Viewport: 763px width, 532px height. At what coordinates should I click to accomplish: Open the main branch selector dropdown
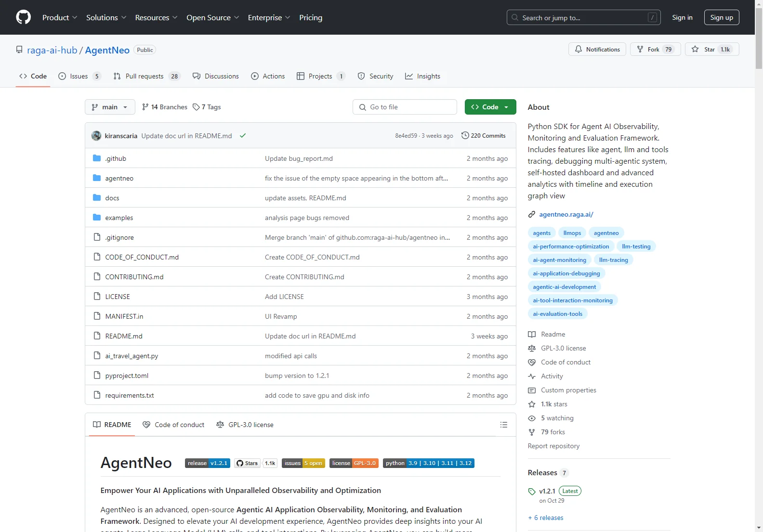pos(110,107)
